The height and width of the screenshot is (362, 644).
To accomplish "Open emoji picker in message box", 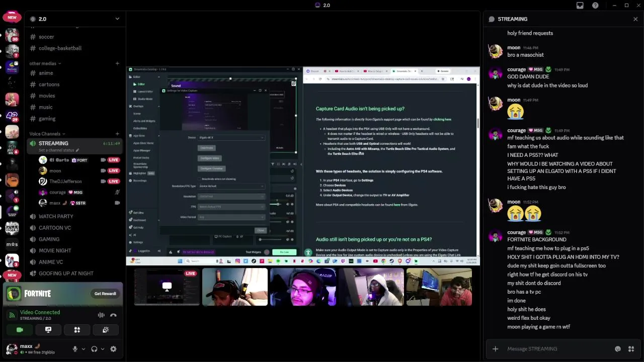I will click(x=618, y=349).
